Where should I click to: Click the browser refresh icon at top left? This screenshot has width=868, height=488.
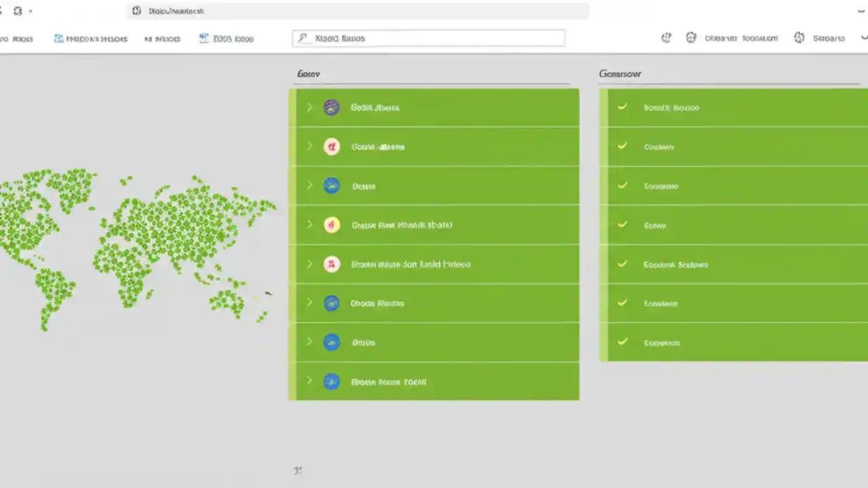coord(18,11)
